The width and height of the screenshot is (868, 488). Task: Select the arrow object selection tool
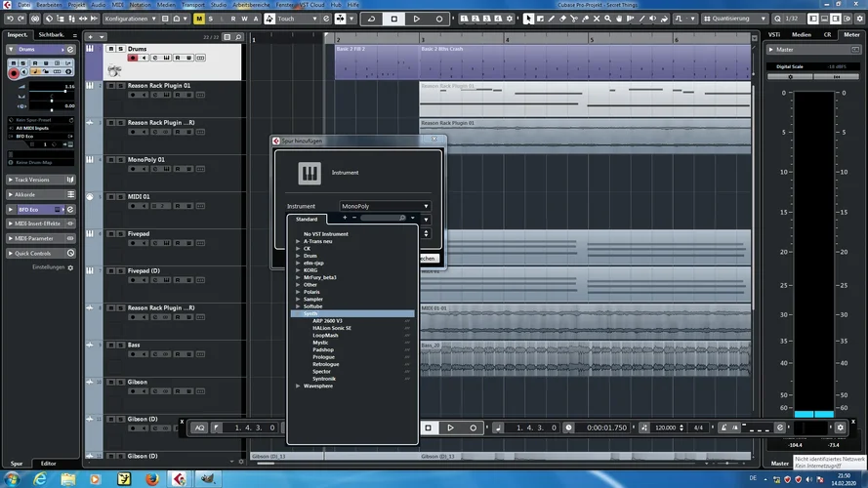click(x=528, y=19)
